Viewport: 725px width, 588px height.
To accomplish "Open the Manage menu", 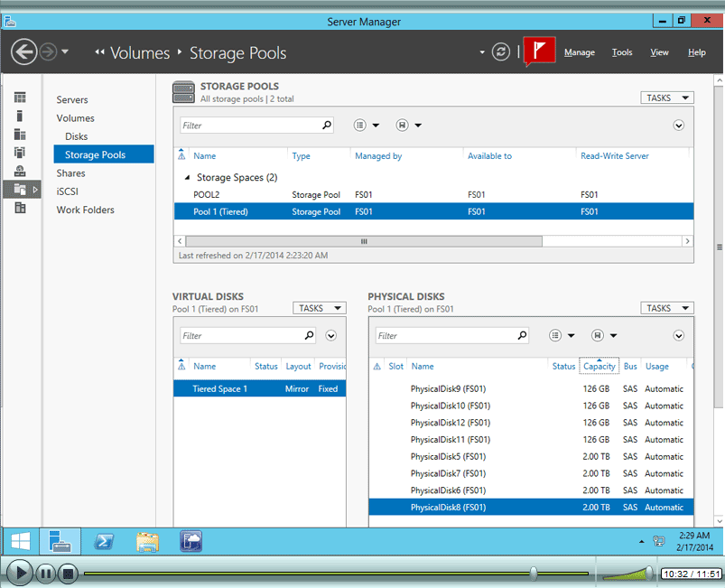I will tap(580, 52).
